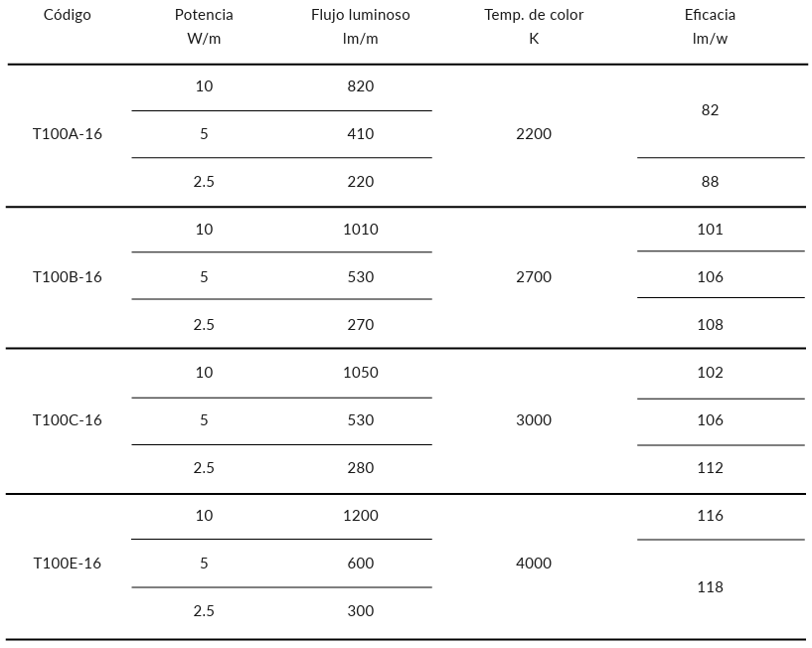Select the 2200 color temperature cell

pyautogui.click(x=534, y=134)
